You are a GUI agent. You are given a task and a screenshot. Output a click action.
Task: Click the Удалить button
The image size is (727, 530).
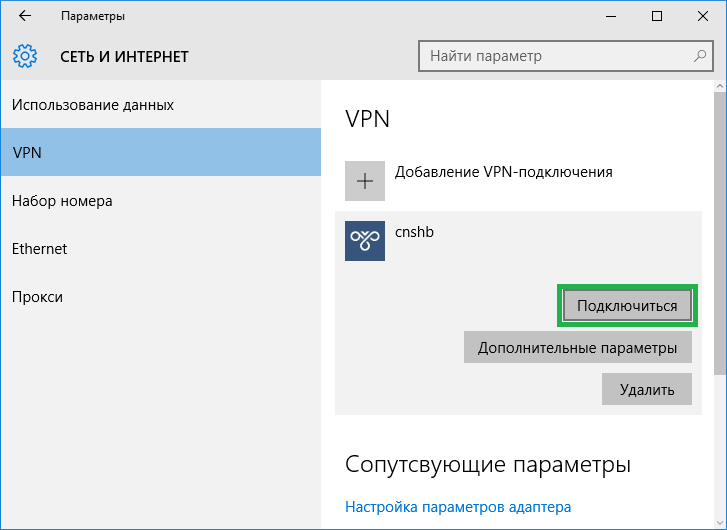646,389
